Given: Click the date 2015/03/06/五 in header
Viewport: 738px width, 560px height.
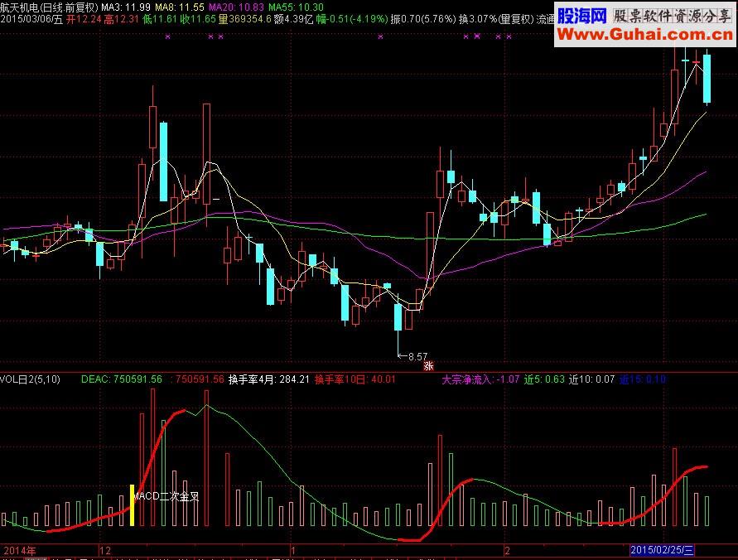Looking at the screenshot, I should click(31, 19).
